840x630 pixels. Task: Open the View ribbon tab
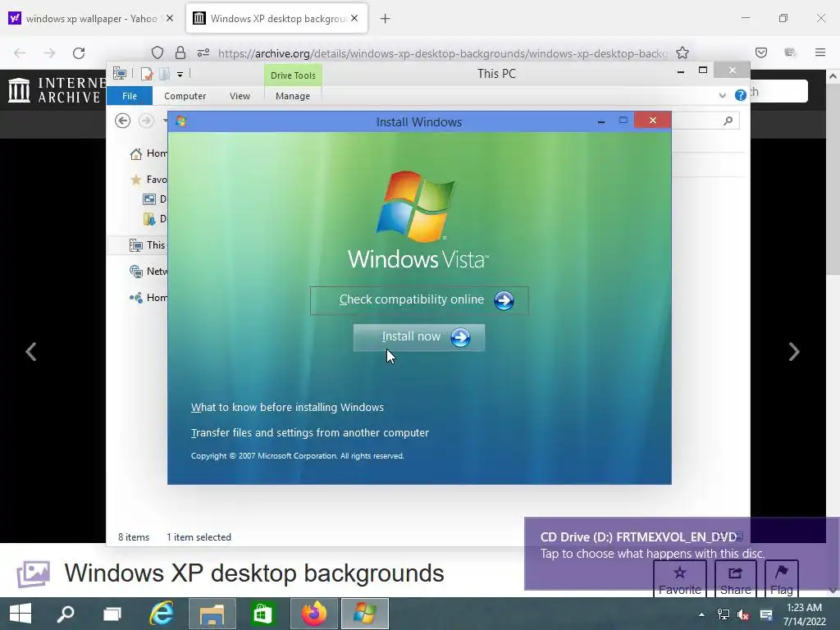240,96
